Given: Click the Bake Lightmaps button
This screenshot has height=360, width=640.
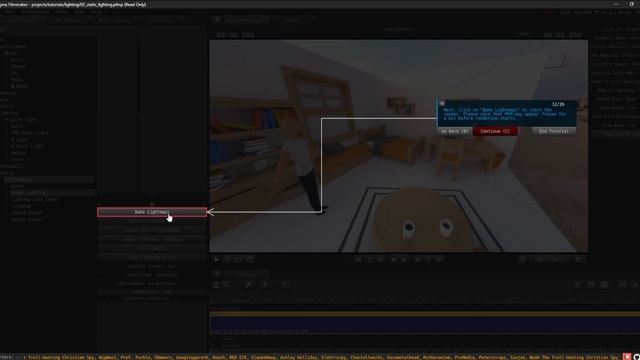Looking at the screenshot, I should (152, 212).
